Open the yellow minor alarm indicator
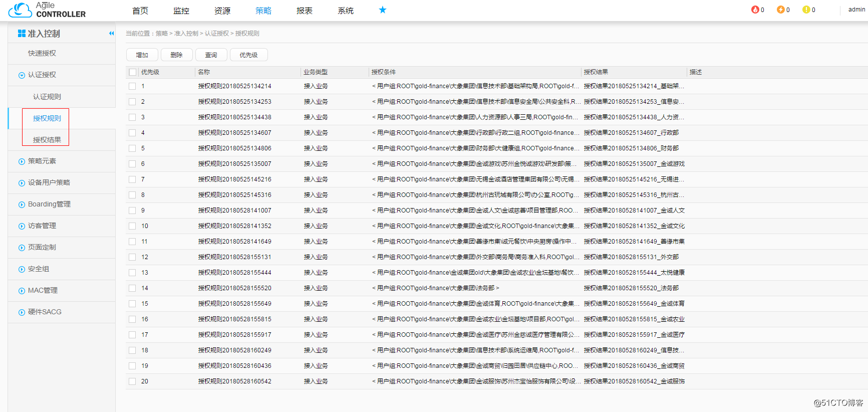Screen dimensions: 868x412 coord(806,10)
